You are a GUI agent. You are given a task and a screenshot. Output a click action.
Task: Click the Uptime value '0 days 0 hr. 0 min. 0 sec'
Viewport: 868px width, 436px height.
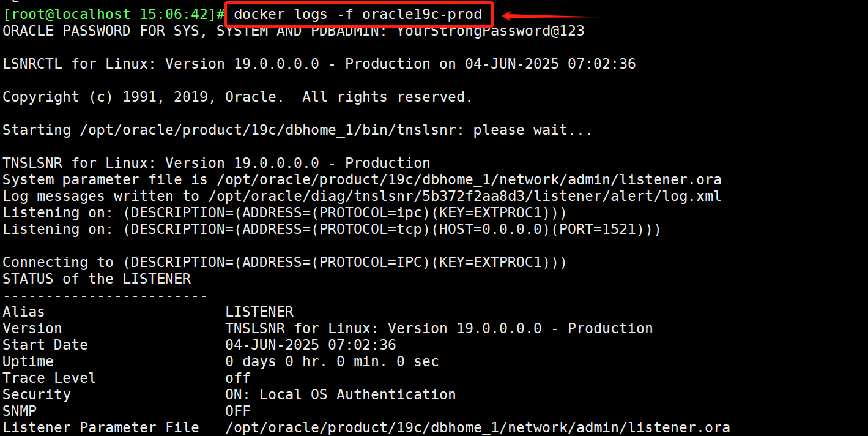(x=332, y=361)
